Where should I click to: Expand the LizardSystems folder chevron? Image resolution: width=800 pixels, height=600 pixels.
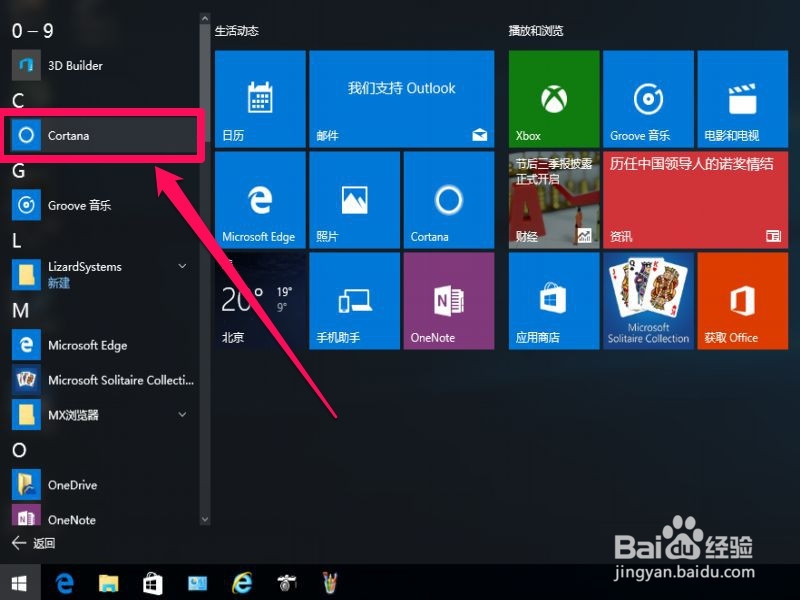(x=182, y=266)
